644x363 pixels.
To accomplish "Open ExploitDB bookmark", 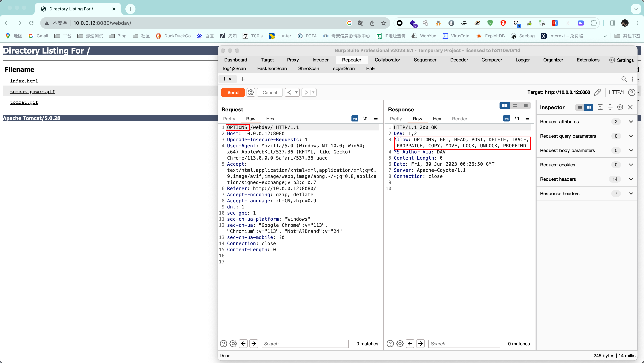I will [491, 36].
